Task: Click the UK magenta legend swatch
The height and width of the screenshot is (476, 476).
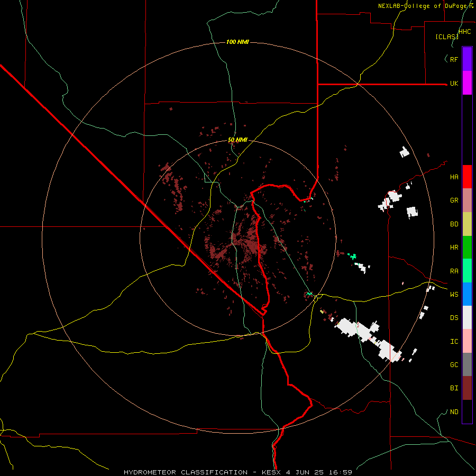Action: coord(467,83)
